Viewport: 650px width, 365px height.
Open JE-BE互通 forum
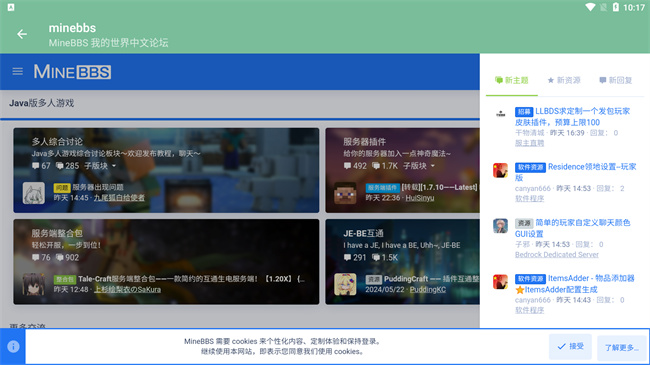tap(363, 233)
